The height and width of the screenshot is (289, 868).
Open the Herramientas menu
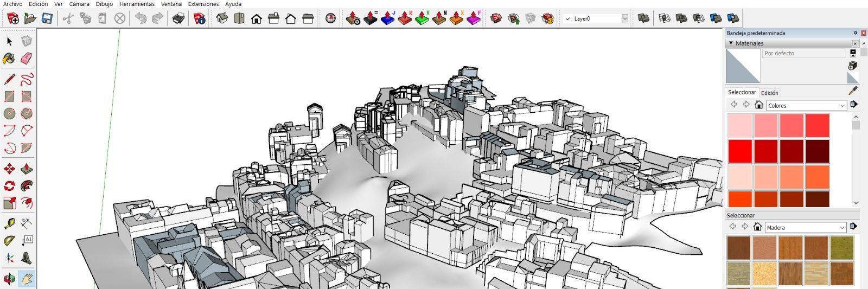tap(137, 4)
